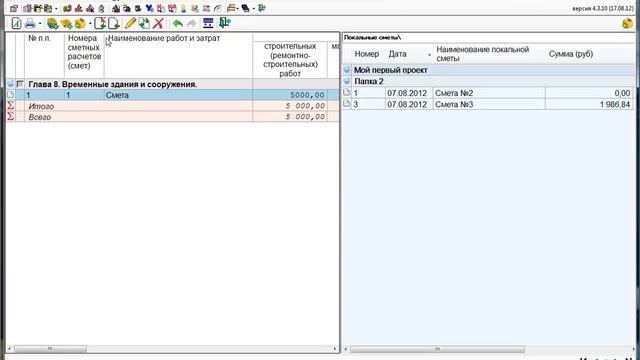The width and height of the screenshot is (640, 360).
Task: Click the Локальные сметы\ path bar
Action: (489, 37)
